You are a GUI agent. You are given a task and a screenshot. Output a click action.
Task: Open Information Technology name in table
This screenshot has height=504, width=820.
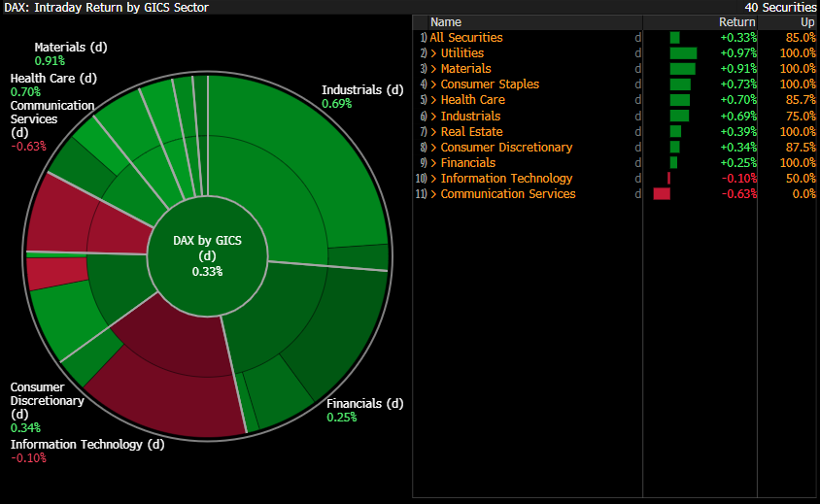507,179
